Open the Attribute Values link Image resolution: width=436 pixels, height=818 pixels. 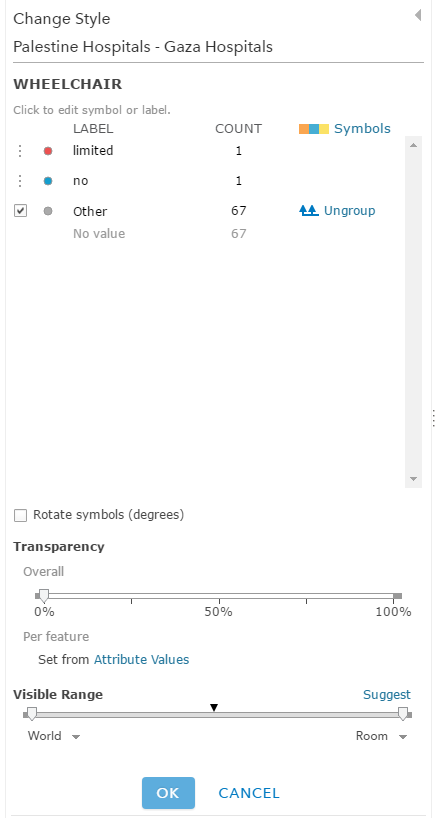[141, 659]
